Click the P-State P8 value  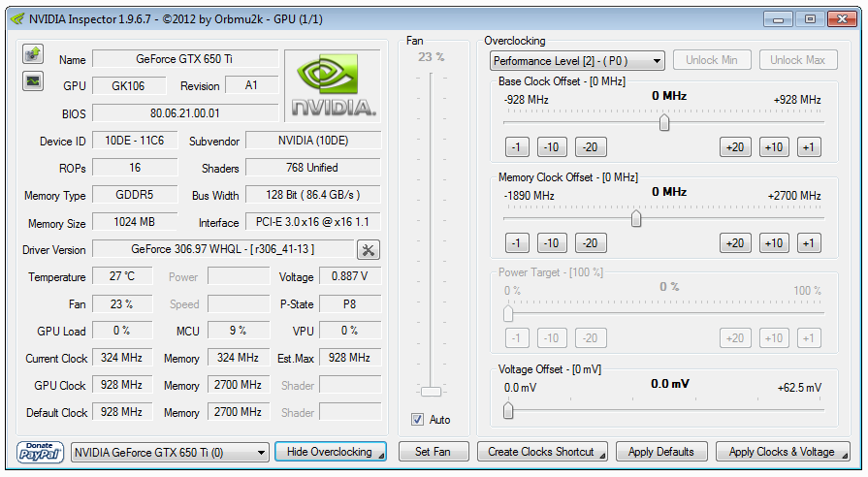coord(350,303)
